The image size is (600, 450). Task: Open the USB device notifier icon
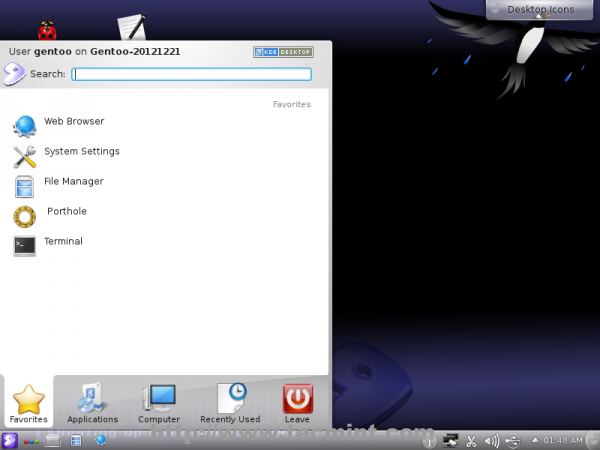[513, 441]
